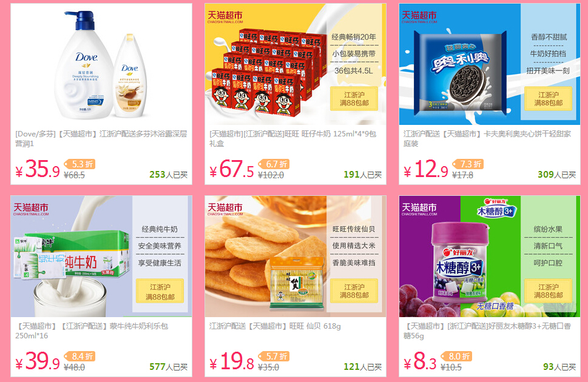Click the 蒙牛纯牛奶利乐包 250ml*16 title link
The height and width of the screenshot is (382, 588).
click(x=92, y=331)
